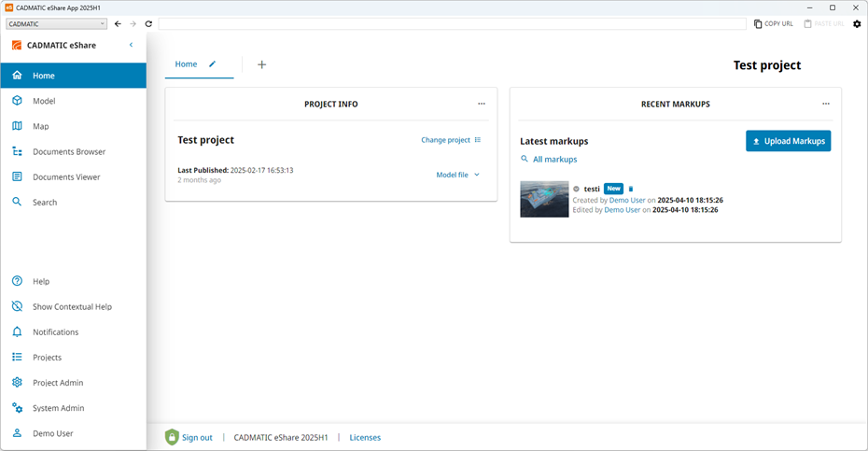Open Projects list in the sidebar
This screenshot has height=451, width=868.
coord(73,358)
